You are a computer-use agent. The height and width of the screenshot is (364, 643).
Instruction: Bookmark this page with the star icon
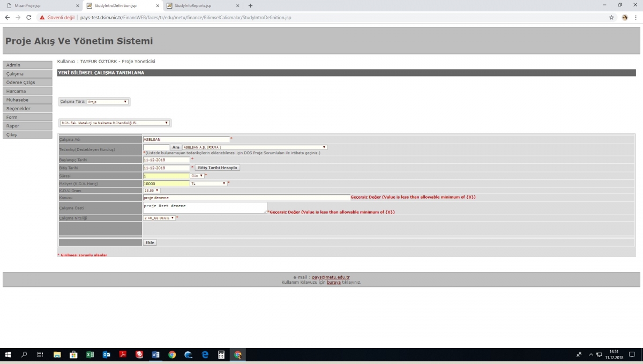point(611,18)
